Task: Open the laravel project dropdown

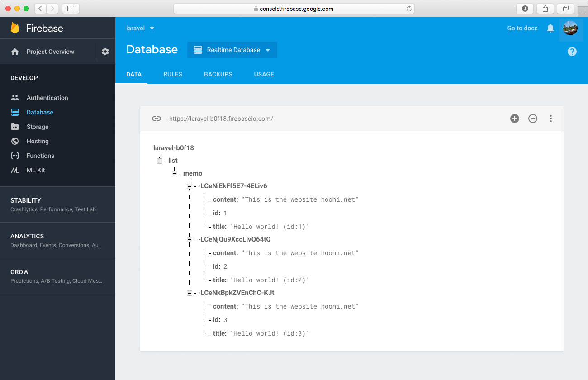Action: tap(140, 28)
